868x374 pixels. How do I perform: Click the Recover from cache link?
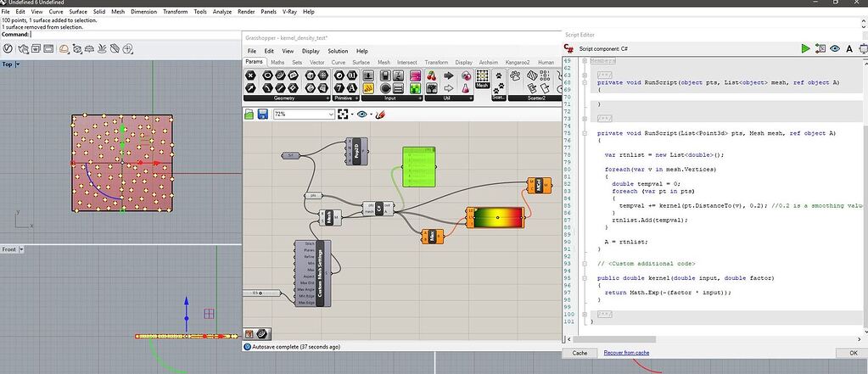626,353
